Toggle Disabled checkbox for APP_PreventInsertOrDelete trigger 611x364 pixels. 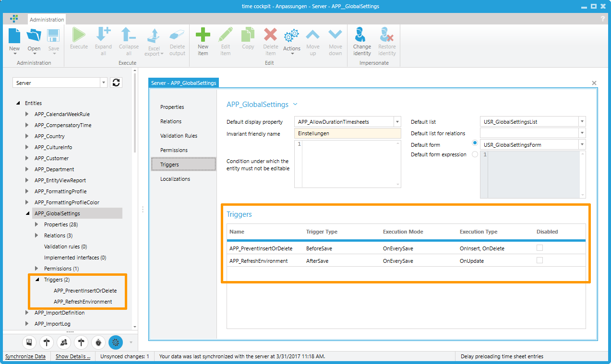click(540, 248)
